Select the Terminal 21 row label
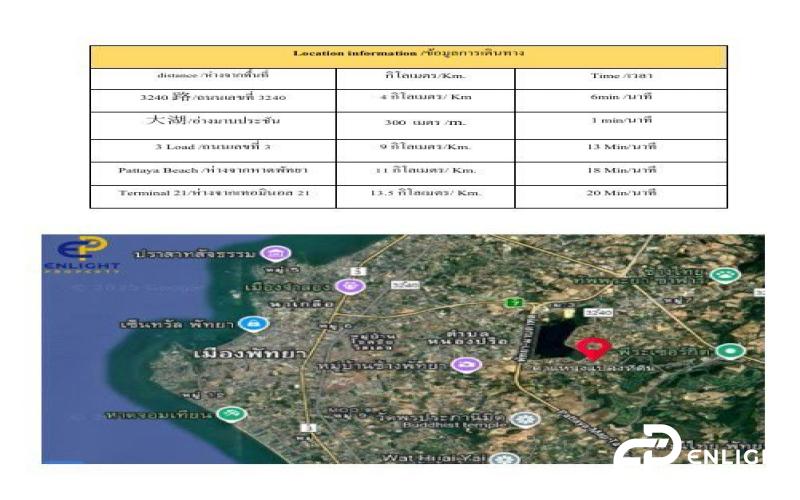This screenshot has height=500, width=800. [x=212, y=193]
